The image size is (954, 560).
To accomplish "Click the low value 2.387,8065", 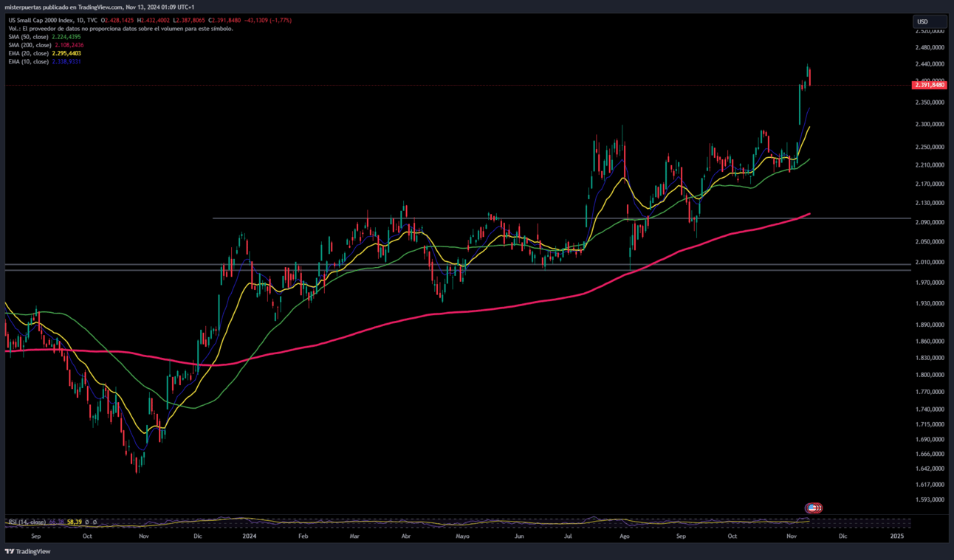I will click(191, 21).
